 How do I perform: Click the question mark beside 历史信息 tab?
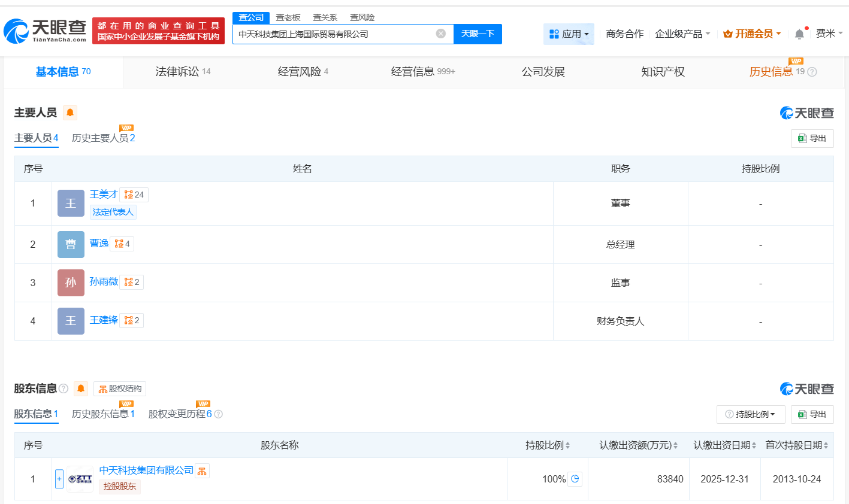(812, 72)
